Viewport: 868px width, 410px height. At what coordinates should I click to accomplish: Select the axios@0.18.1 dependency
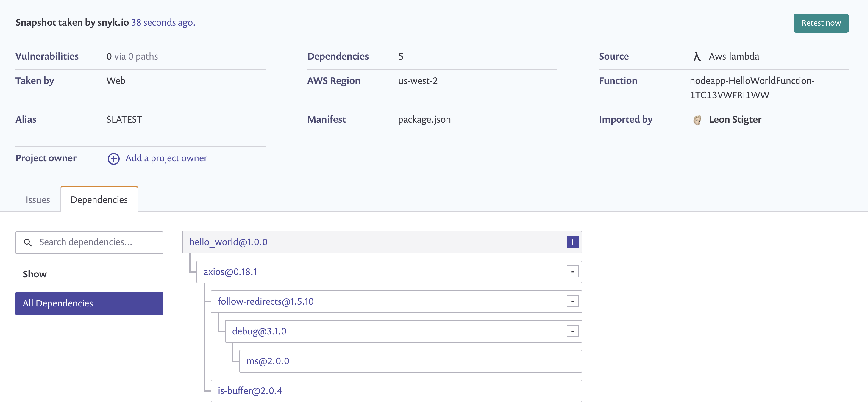(x=230, y=272)
